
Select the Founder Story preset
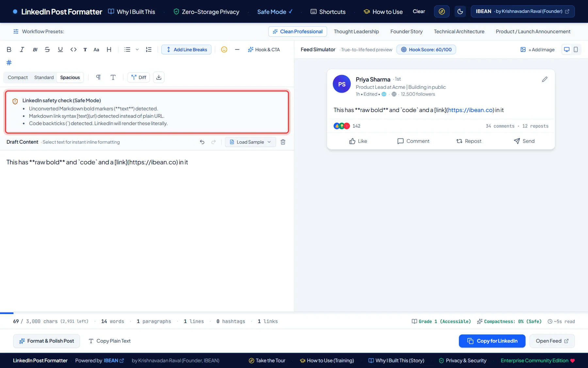pos(406,32)
